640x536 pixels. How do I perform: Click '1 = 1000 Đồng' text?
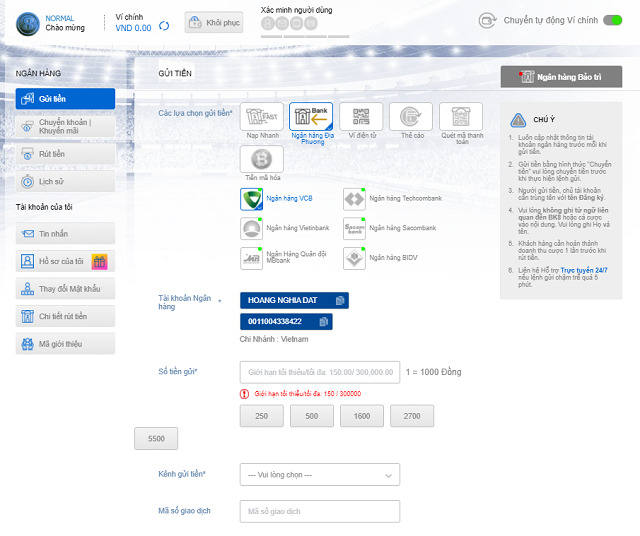(433, 372)
